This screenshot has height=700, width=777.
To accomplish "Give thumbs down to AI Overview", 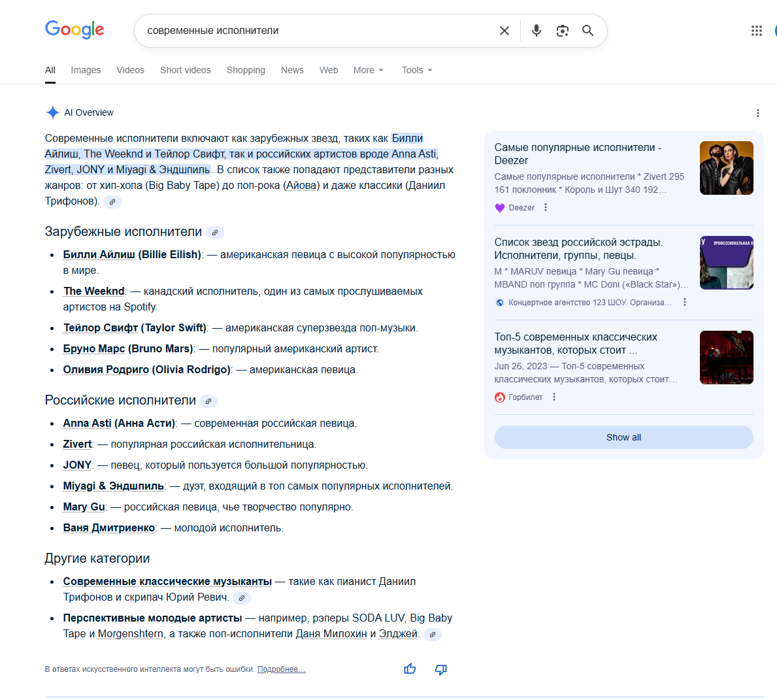I will 440,669.
